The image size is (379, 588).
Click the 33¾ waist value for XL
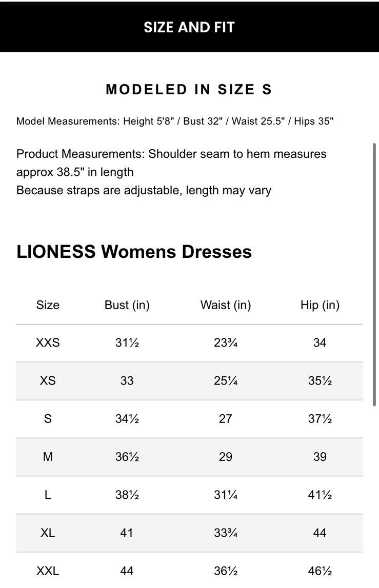point(226,533)
